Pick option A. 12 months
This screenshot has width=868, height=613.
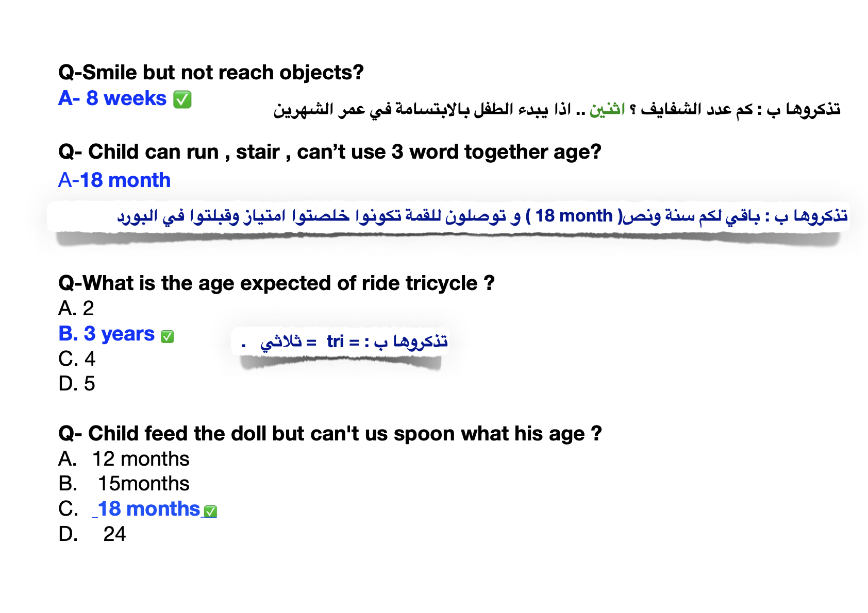(x=124, y=459)
